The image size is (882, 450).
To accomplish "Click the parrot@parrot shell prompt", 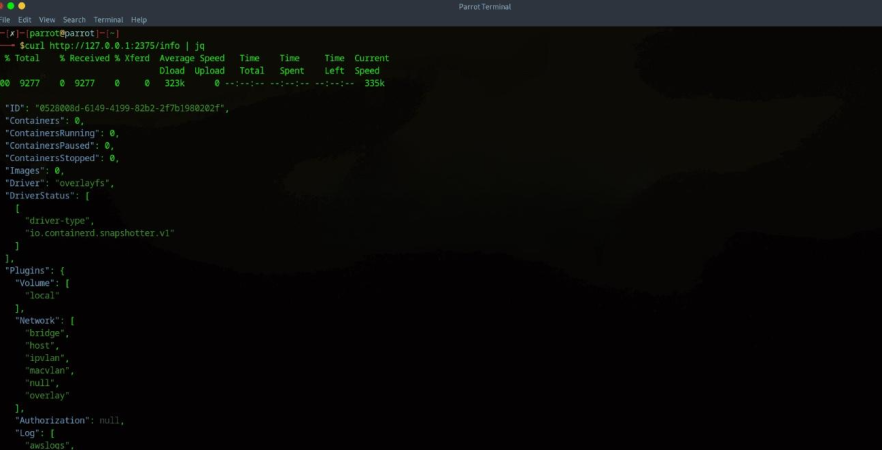I will click(62, 33).
